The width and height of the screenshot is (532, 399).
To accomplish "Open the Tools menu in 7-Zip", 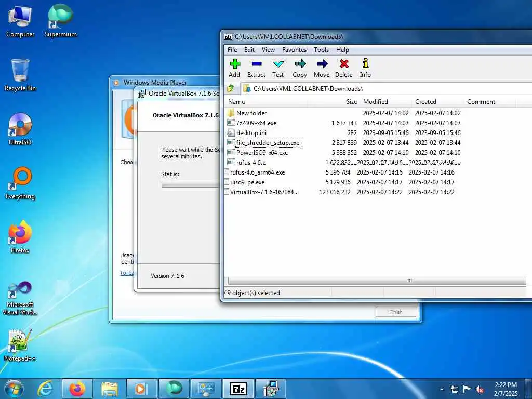I will (321, 50).
